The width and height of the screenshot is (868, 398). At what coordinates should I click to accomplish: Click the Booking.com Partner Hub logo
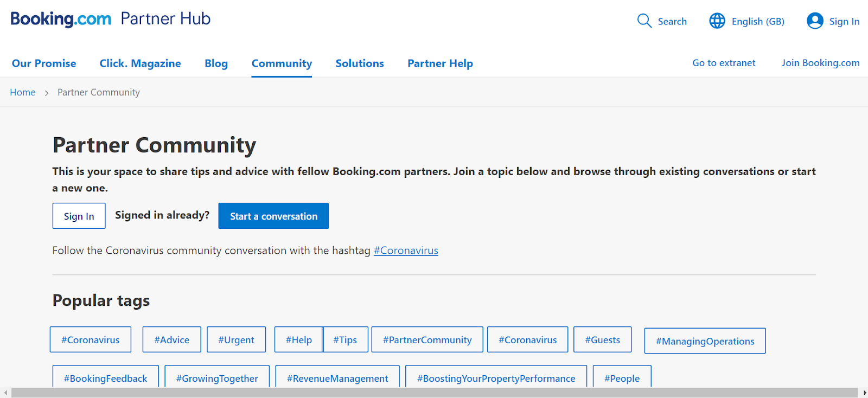pyautogui.click(x=111, y=19)
